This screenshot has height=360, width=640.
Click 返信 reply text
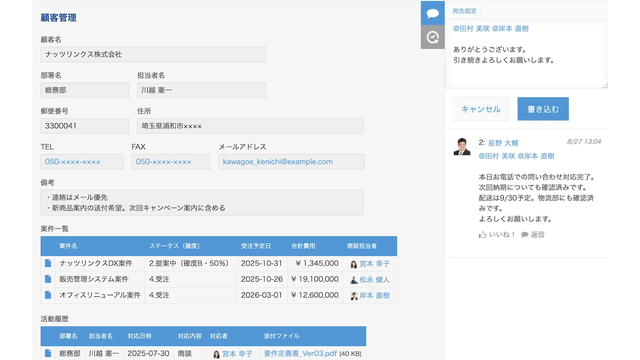point(538,235)
